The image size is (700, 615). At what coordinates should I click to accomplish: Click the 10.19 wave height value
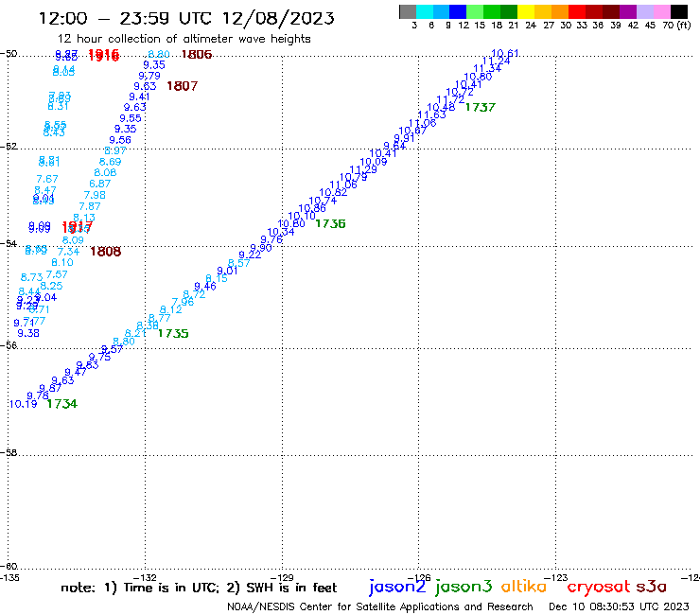(x=24, y=404)
